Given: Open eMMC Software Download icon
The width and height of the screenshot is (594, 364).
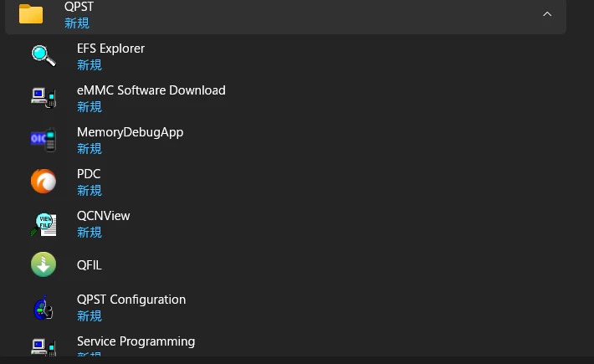Looking at the screenshot, I should pos(44,98).
